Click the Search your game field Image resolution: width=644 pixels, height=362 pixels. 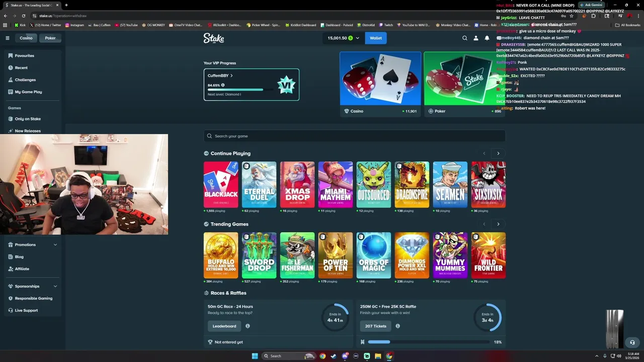click(354, 136)
